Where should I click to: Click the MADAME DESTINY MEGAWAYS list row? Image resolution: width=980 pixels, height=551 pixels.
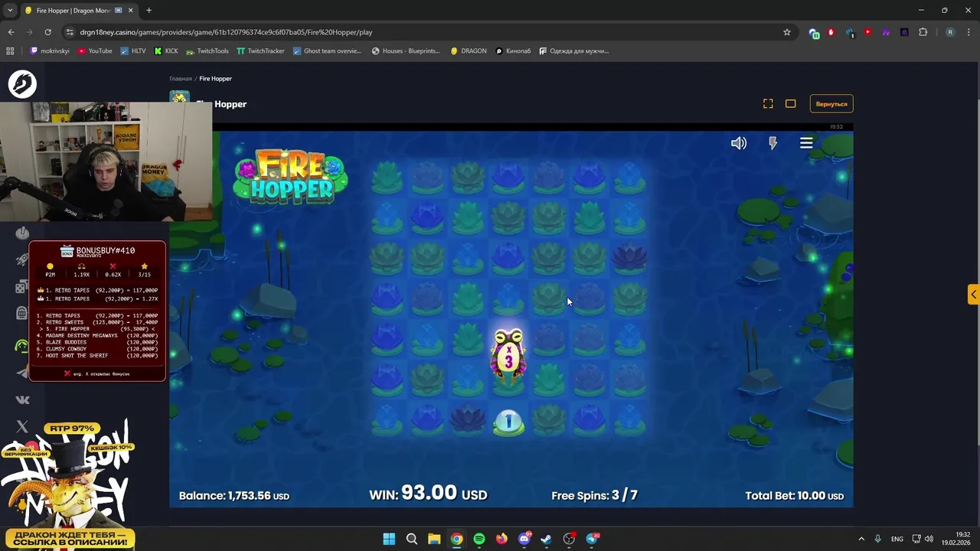(x=97, y=335)
